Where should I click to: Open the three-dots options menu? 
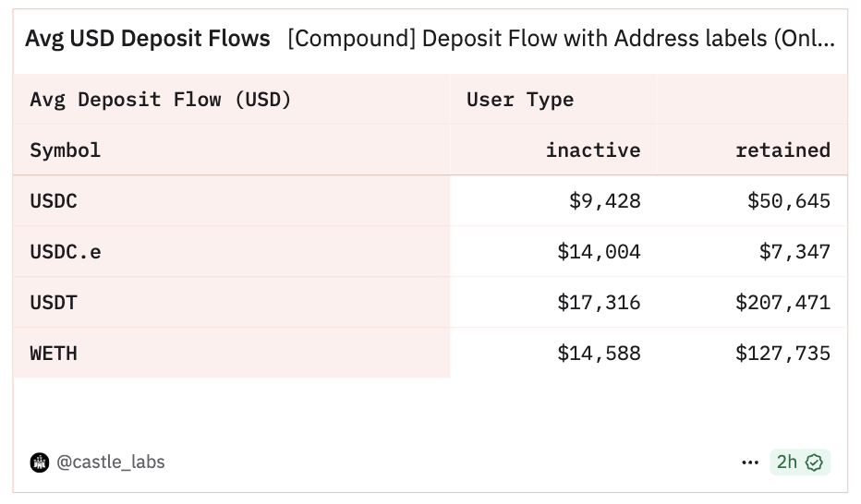pyautogui.click(x=750, y=462)
